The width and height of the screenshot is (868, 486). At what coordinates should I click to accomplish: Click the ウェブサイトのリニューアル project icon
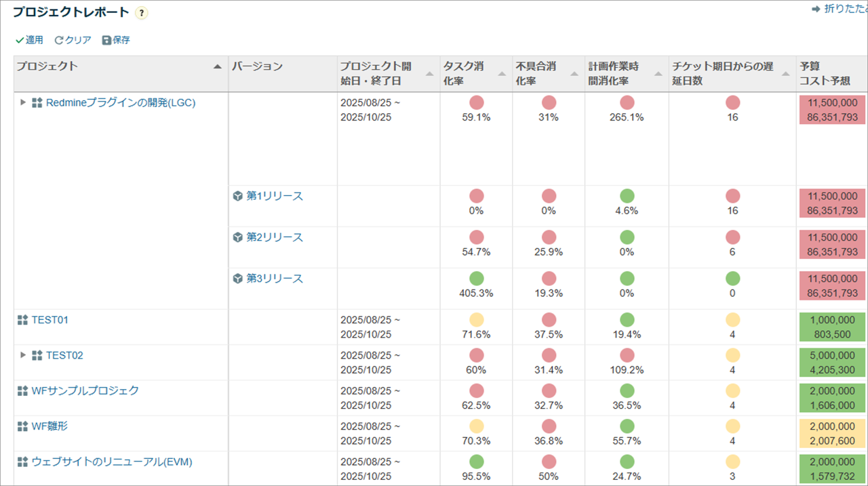coord(22,462)
